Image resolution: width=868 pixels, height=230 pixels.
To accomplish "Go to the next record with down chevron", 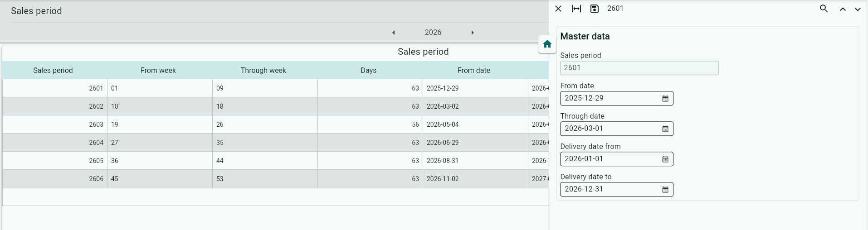I will (858, 9).
